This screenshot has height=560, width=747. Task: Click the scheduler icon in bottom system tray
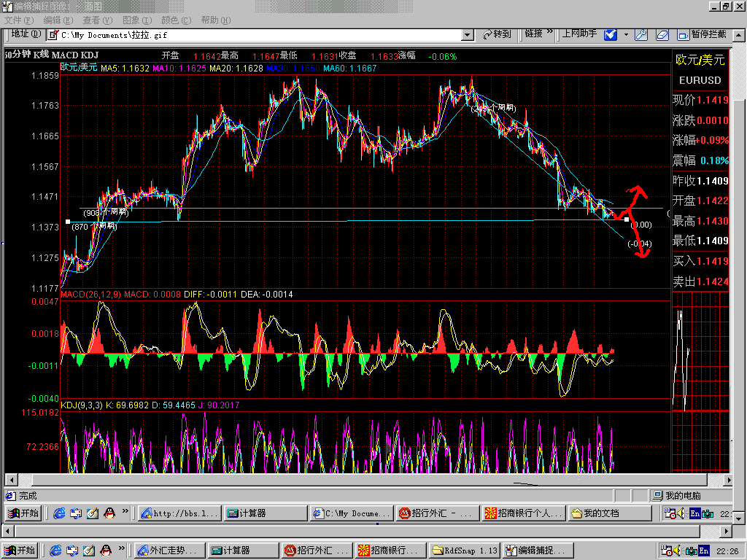pyautogui.click(x=667, y=551)
